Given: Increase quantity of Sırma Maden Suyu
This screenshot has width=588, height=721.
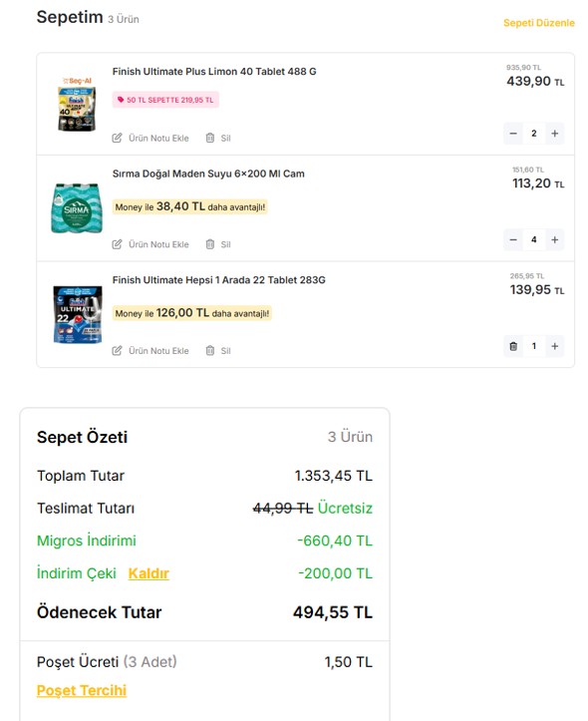Looking at the screenshot, I should tap(554, 239).
